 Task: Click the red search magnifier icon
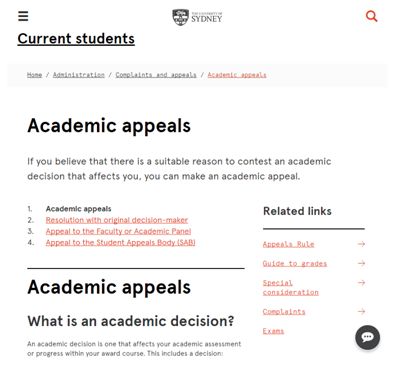[x=371, y=16]
